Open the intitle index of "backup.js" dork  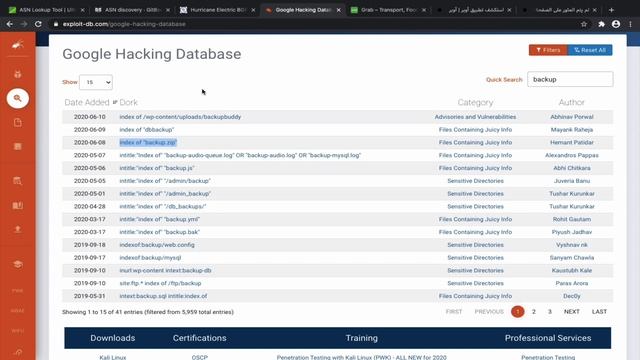156,168
